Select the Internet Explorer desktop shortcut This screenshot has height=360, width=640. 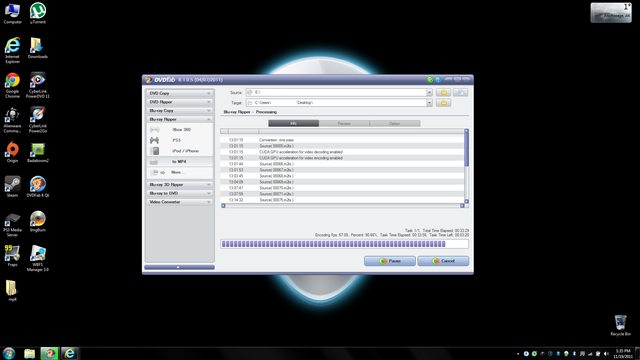(12, 50)
